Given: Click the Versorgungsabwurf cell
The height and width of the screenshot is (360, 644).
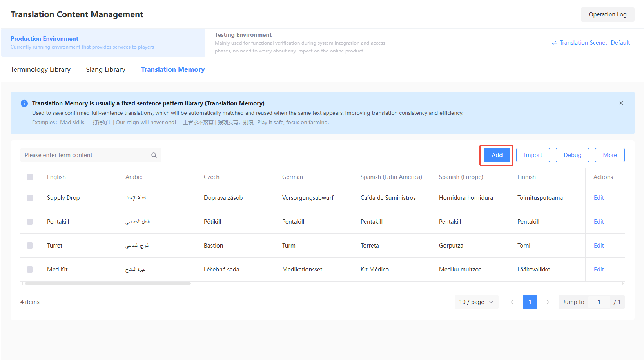Looking at the screenshot, I should 308,198.
